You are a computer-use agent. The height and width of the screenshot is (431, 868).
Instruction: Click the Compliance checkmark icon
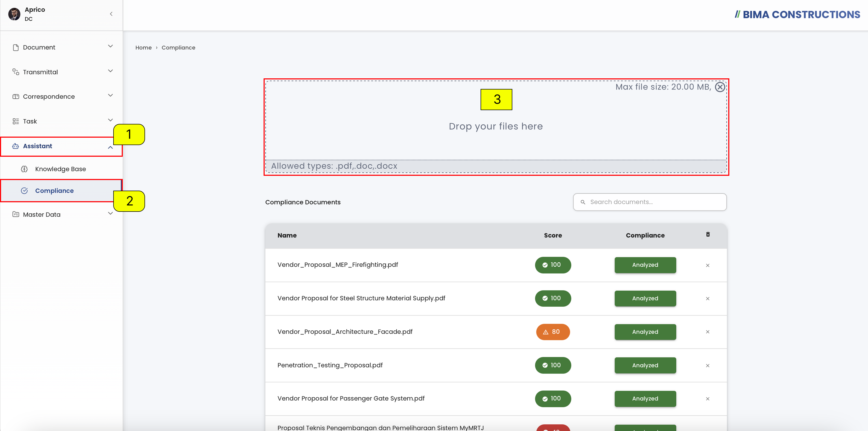coord(24,191)
